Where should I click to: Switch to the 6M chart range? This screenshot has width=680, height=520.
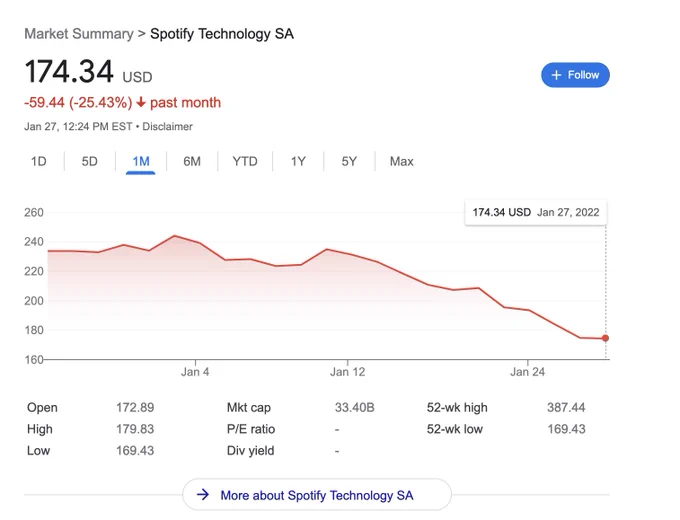[192, 161]
